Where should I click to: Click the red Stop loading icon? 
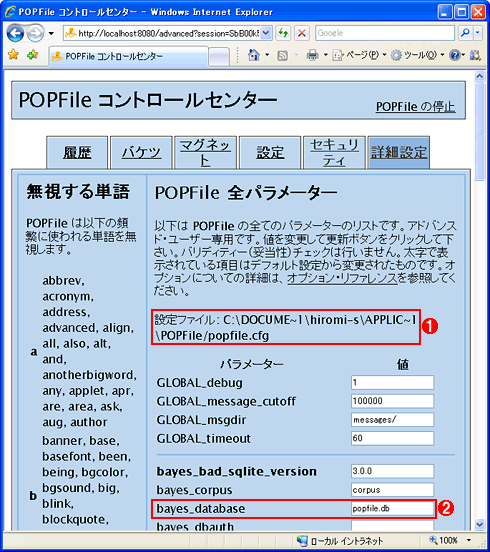(x=302, y=33)
